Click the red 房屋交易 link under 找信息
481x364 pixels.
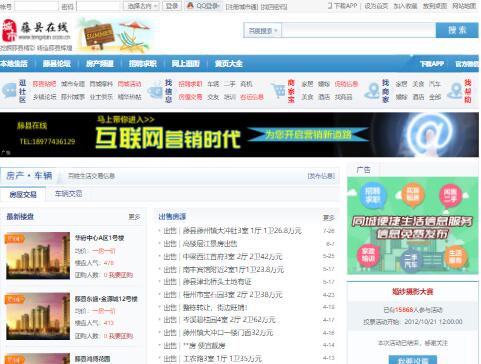point(190,97)
